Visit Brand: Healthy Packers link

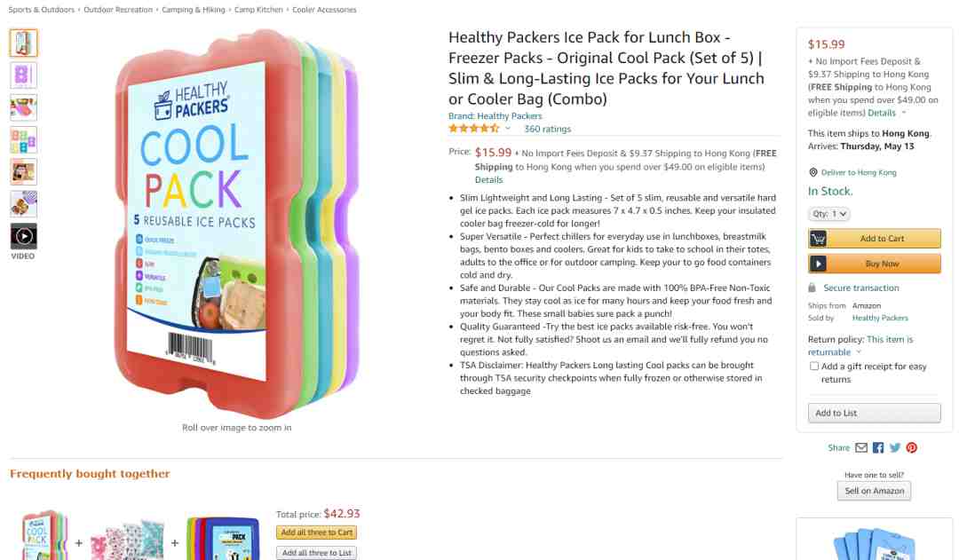(495, 116)
